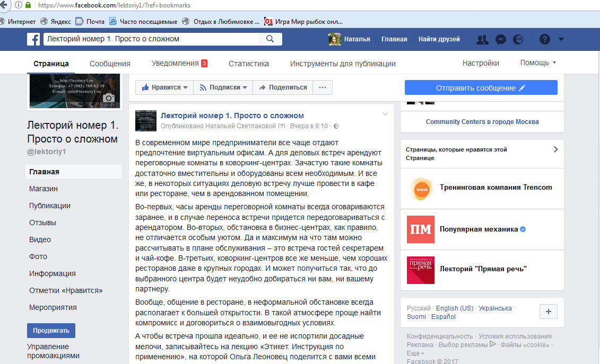Open the Нравится dropdown button

[x=164, y=87]
